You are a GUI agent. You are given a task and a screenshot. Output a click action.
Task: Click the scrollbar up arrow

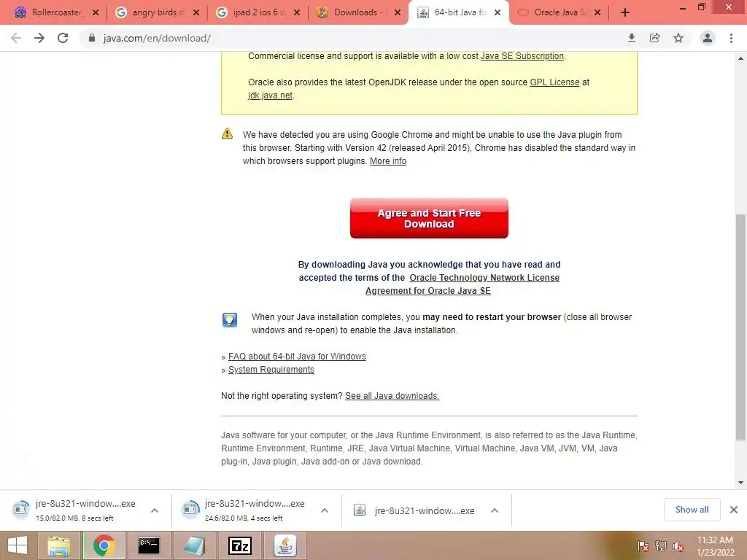click(740, 58)
